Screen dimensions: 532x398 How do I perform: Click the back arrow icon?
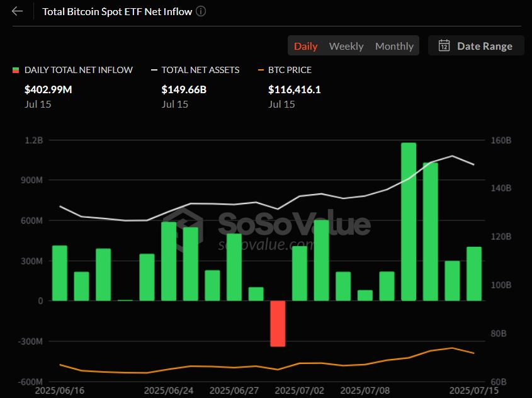(x=17, y=11)
